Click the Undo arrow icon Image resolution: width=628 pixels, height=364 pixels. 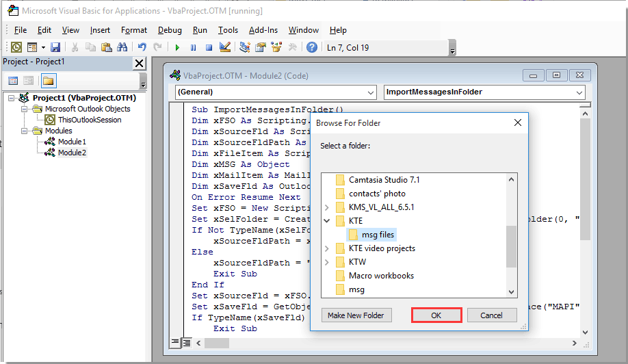(142, 47)
